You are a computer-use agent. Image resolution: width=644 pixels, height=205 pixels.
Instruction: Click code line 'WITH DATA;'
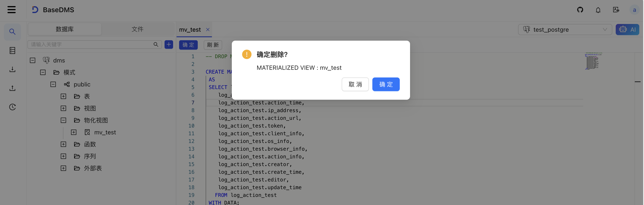(x=224, y=202)
